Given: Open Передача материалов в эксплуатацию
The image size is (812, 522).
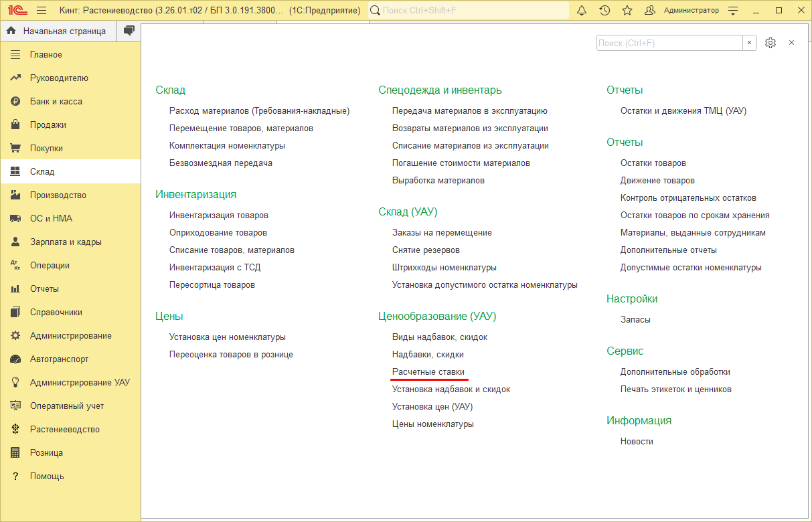Looking at the screenshot, I should (x=470, y=111).
